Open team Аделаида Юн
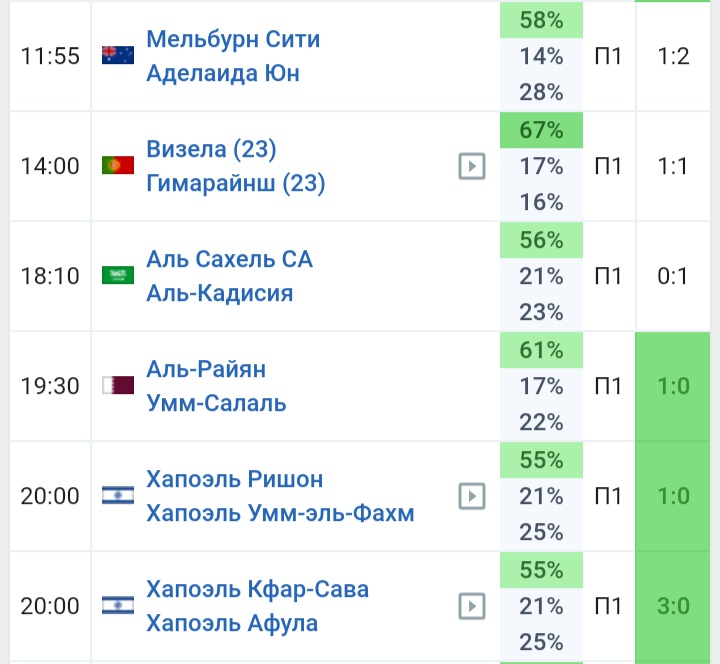 (x=222, y=73)
